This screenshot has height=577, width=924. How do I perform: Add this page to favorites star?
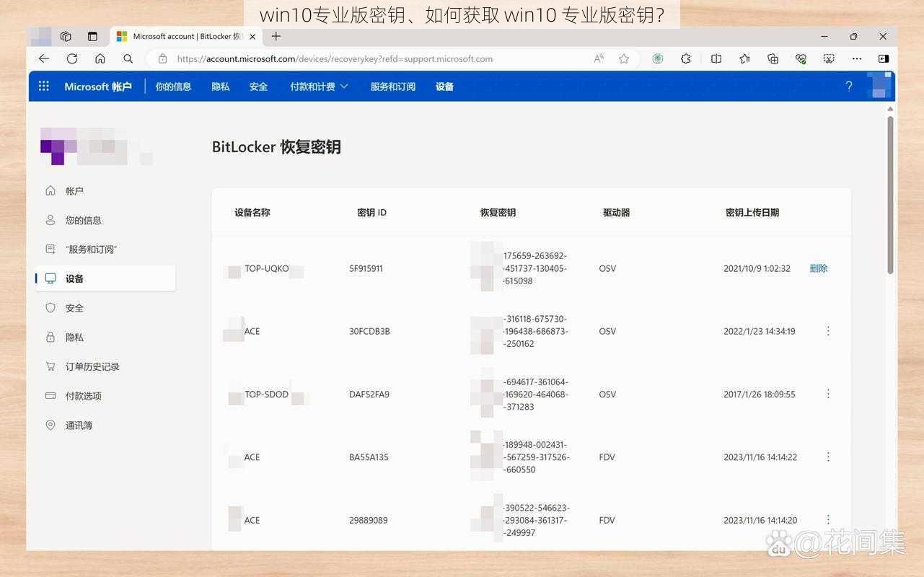pyautogui.click(x=624, y=58)
